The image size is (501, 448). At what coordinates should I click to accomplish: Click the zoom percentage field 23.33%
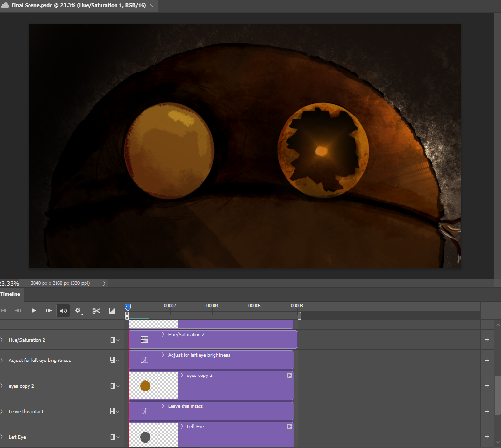pyautogui.click(x=10, y=283)
